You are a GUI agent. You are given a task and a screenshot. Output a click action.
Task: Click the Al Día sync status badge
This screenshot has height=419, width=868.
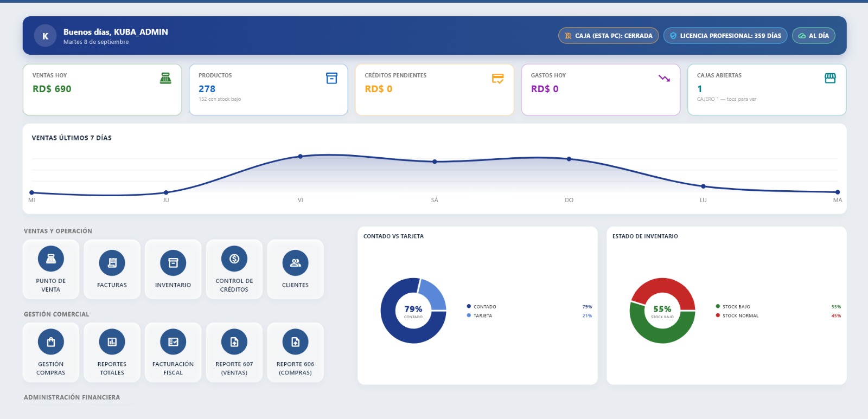click(x=814, y=36)
